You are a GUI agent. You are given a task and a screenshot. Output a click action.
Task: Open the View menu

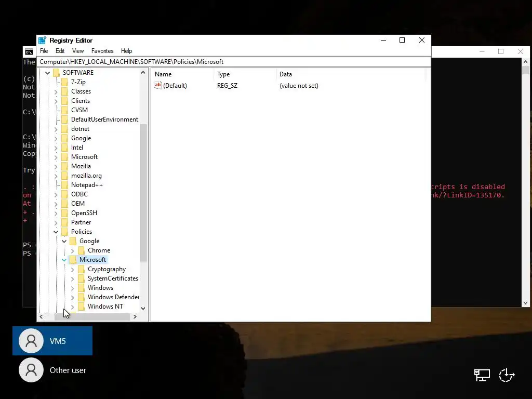point(78,51)
